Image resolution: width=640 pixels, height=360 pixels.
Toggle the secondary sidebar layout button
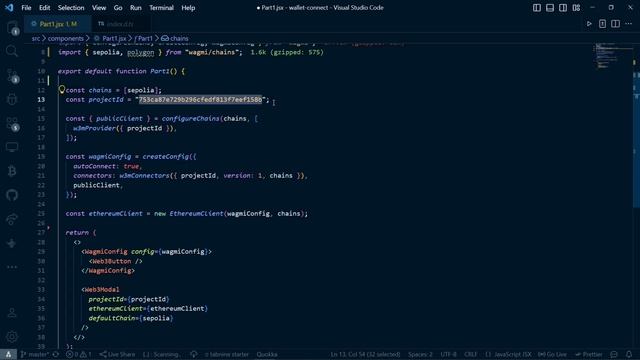(563, 8)
